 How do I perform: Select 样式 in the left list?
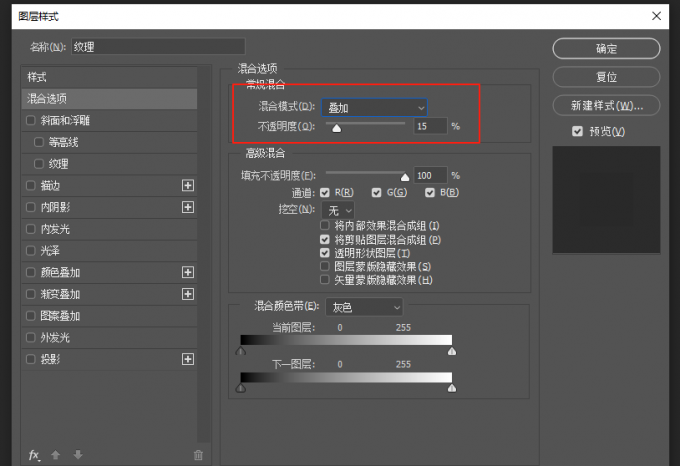click(x=109, y=77)
